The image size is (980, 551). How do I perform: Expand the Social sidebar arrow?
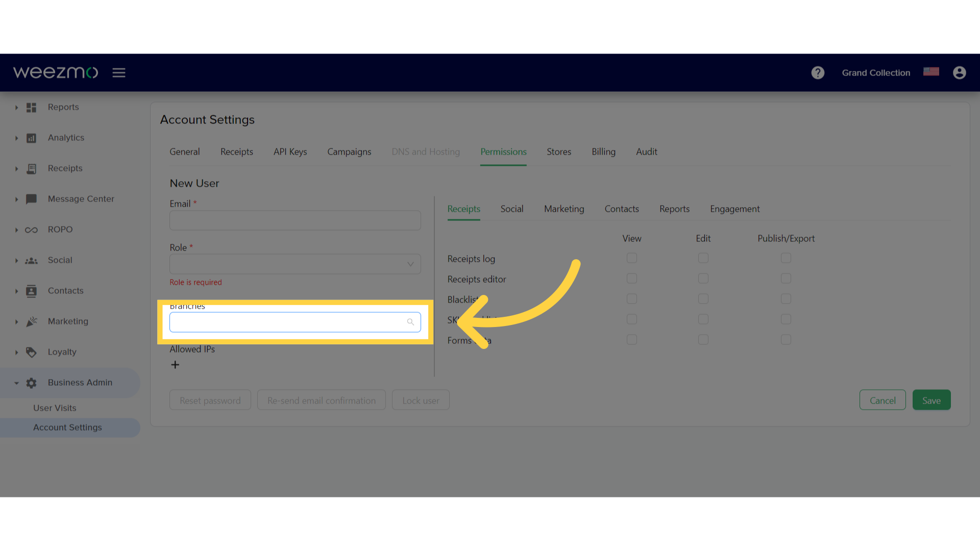[16, 261]
